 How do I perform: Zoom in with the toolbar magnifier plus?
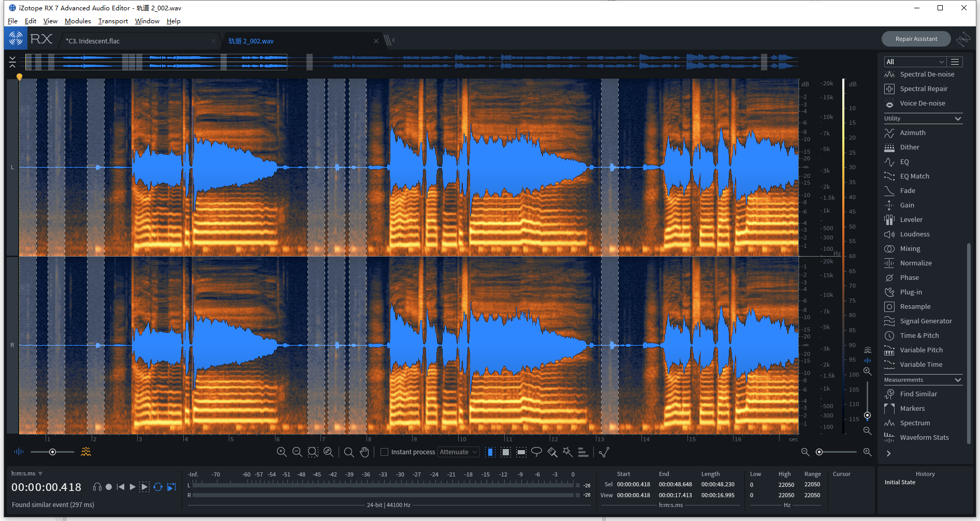click(x=282, y=452)
